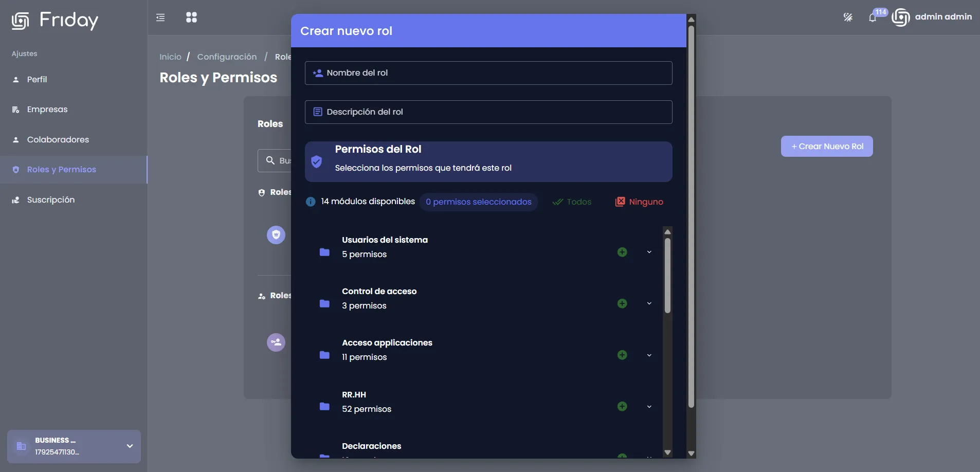
Task: Expand Control de acceso module chevron
Action: [x=649, y=303]
